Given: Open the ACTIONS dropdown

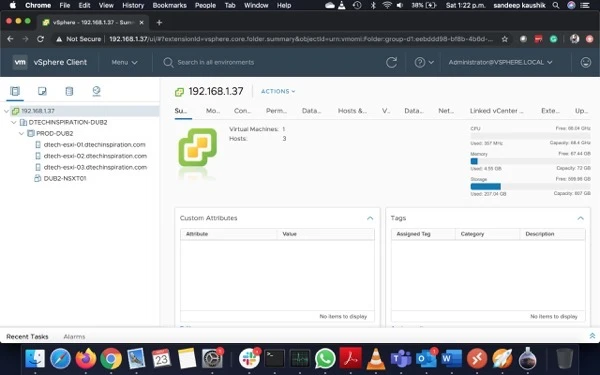Looking at the screenshot, I should pyautogui.click(x=278, y=91).
